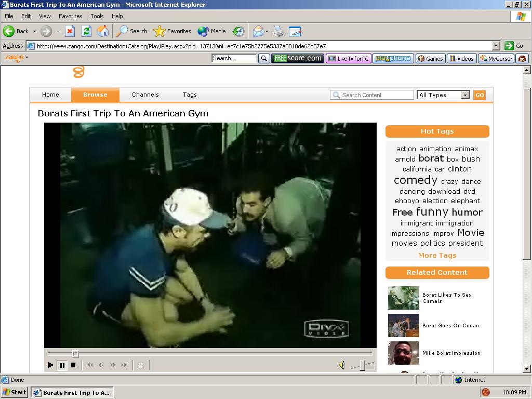Click the green Go button by address bar
532x399 pixels.
tap(514, 46)
